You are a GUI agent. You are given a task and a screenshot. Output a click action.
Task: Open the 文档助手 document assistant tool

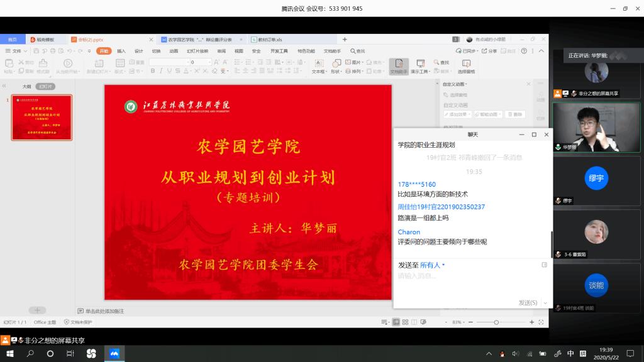398,65
